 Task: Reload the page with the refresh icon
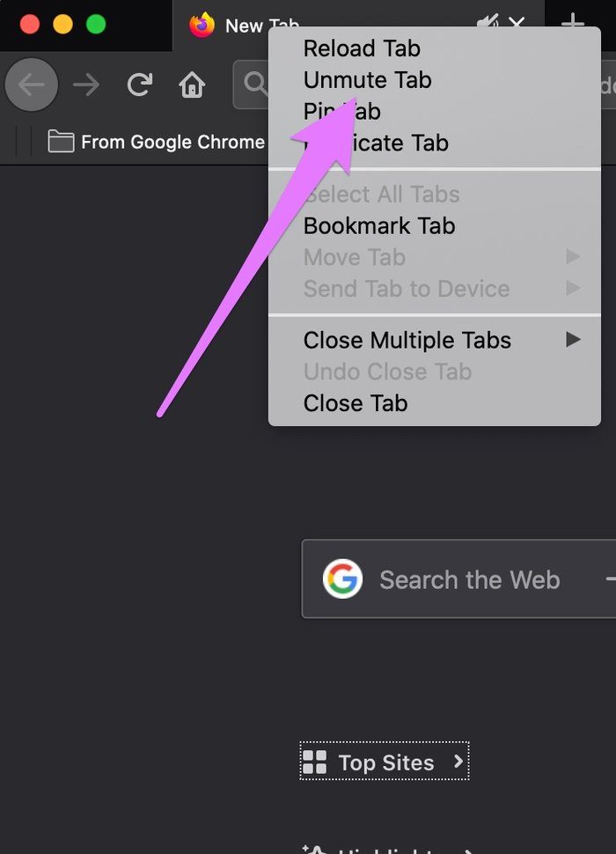pyautogui.click(x=139, y=85)
